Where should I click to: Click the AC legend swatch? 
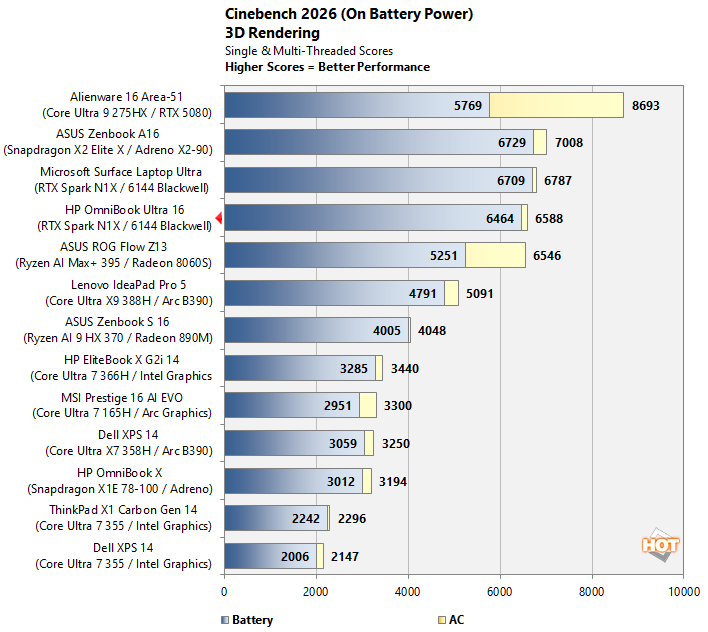coord(442,620)
